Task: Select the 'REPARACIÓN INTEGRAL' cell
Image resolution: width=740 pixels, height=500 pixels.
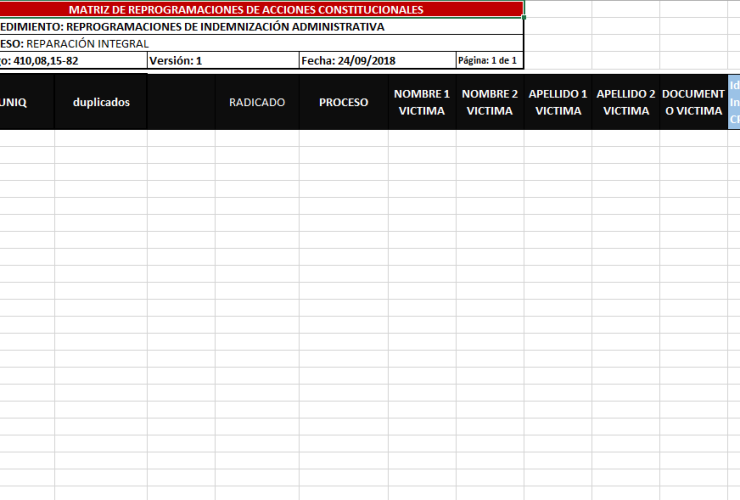Action: 261,43
